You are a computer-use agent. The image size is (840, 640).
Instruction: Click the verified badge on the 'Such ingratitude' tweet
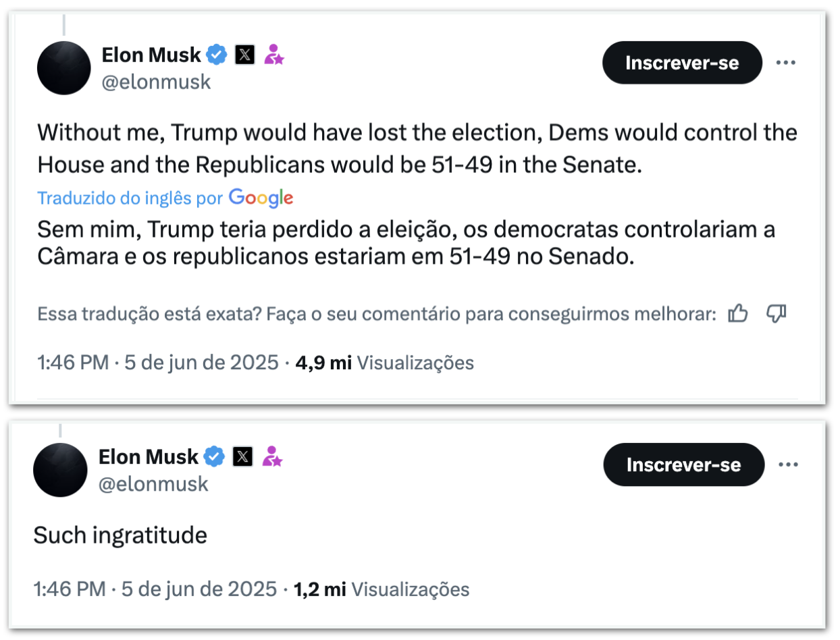pyautogui.click(x=214, y=457)
